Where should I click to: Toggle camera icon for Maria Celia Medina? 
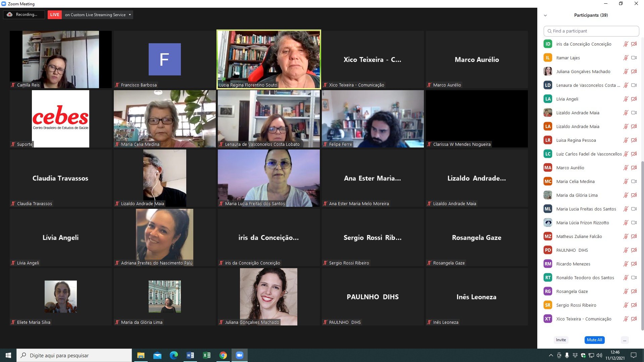click(x=634, y=181)
